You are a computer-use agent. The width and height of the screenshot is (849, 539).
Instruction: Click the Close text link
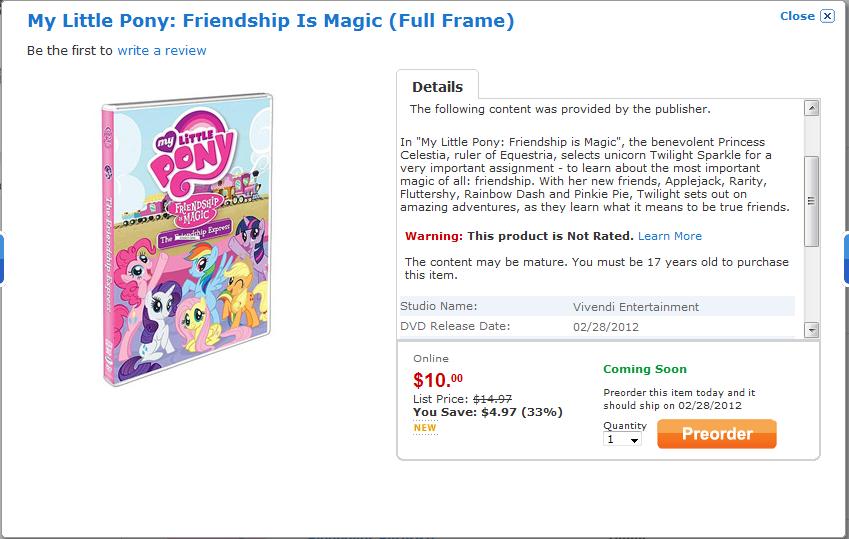click(797, 16)
